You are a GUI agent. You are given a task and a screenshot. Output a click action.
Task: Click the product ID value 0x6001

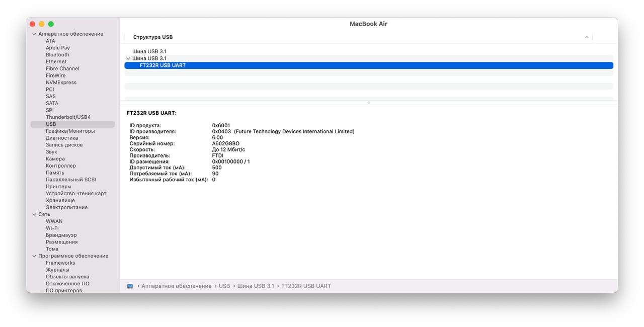(x=221, y=125)
